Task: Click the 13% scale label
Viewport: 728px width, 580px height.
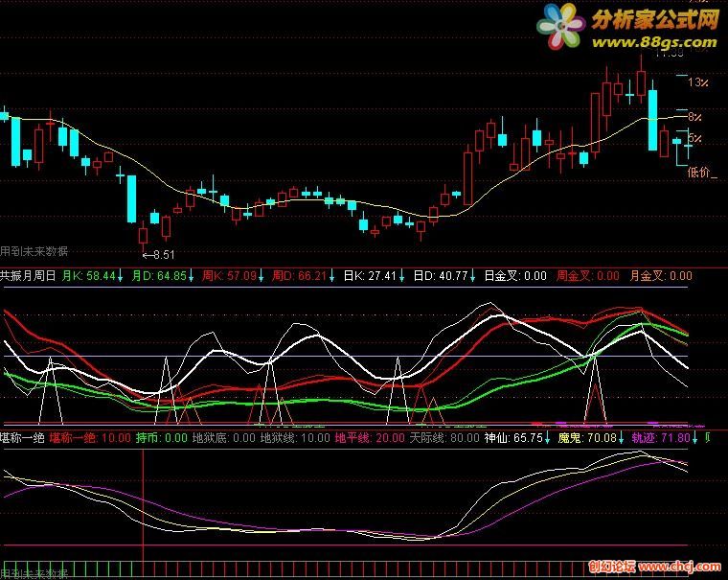Action: coord(698,82)
